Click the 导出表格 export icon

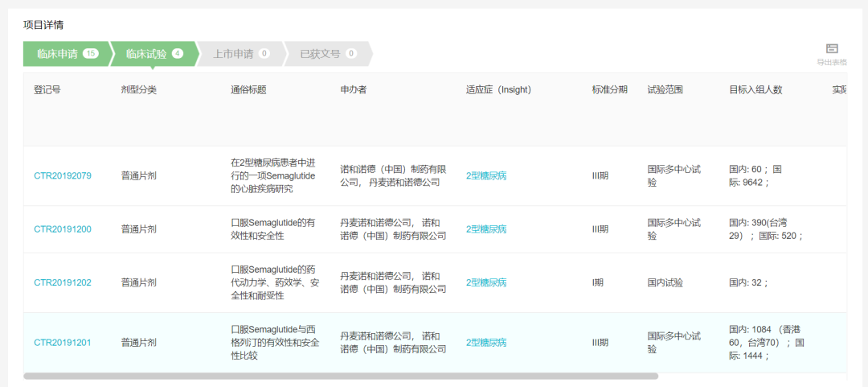point(832,48)
